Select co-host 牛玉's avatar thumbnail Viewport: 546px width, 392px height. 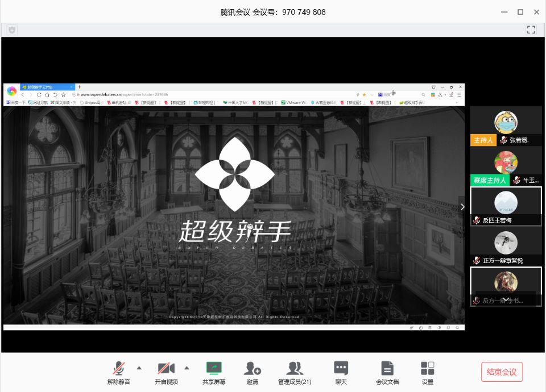506,162
